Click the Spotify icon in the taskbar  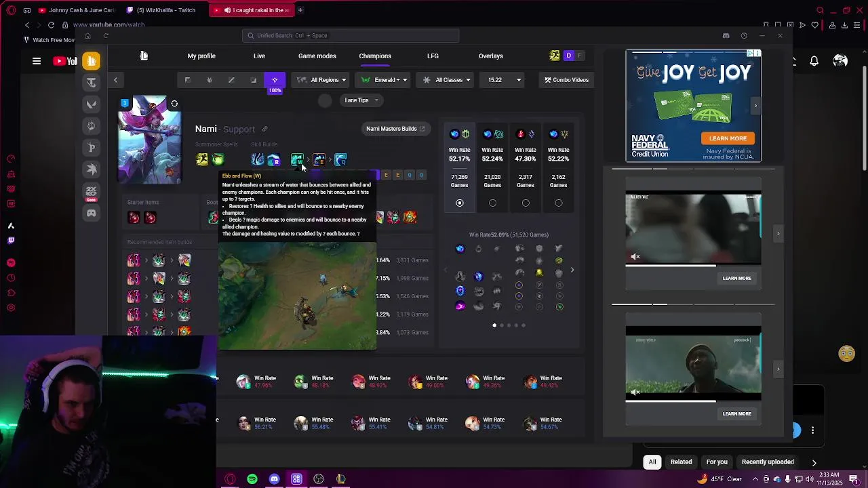coord(252,479)
